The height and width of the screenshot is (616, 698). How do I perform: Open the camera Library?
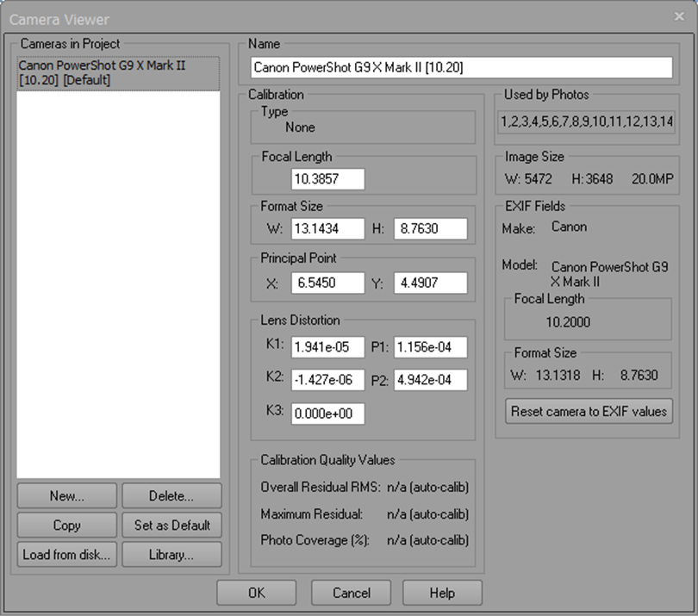(x=171, y=555)
